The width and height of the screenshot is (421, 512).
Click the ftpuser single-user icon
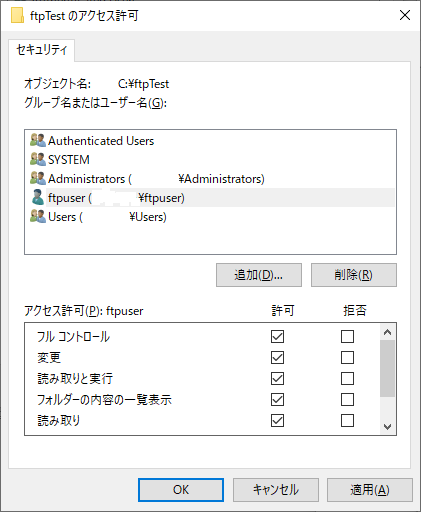(x=38, y=197)
